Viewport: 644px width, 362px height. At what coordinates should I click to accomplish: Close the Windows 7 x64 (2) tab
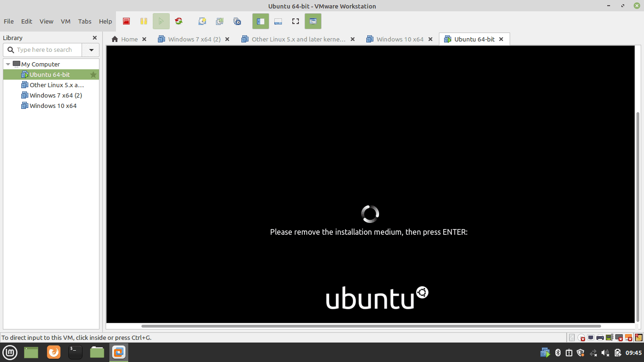tap(227, 39)
